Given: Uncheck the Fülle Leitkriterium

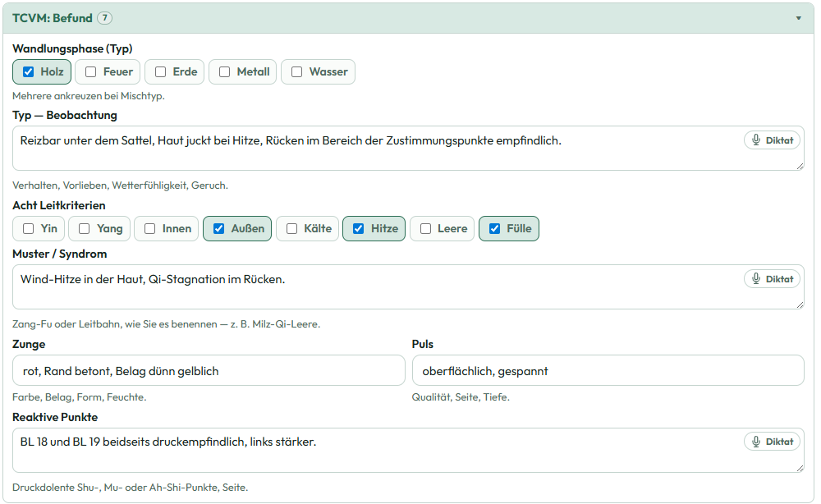Looking at the screenshot, I should (x=495, y=229).
